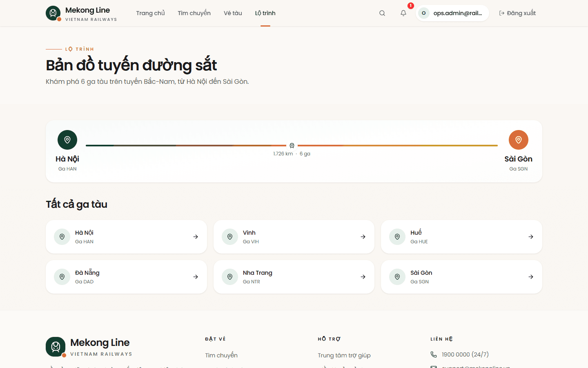Click the gradient route progress line

[x=292, y=145]
